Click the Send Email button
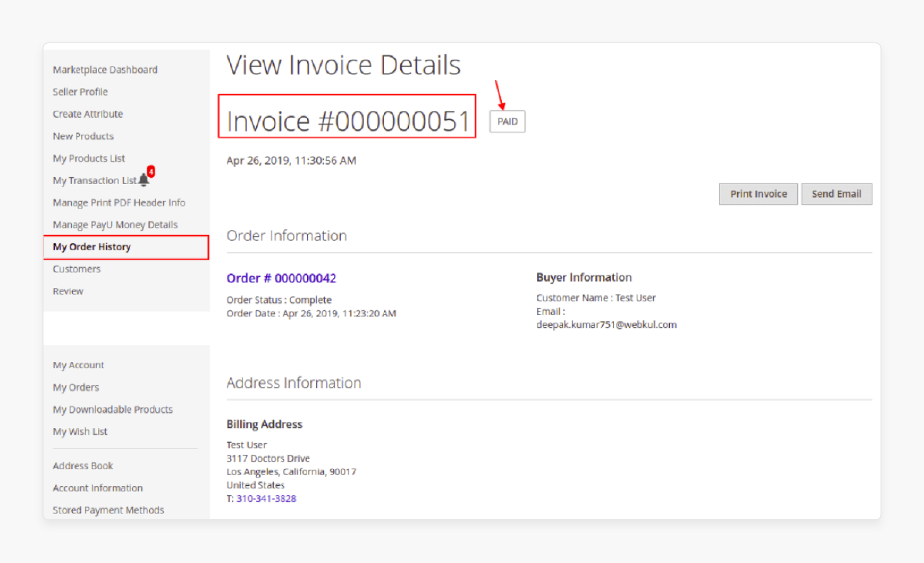The image size is (924, 563). (x=837, y=193)
